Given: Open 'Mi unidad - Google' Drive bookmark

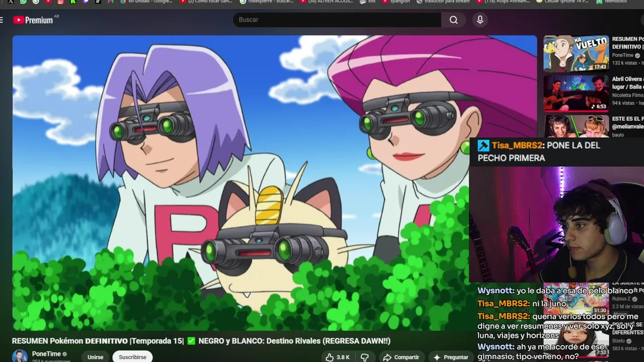Looking at the screenshot, I should point(146,2).
